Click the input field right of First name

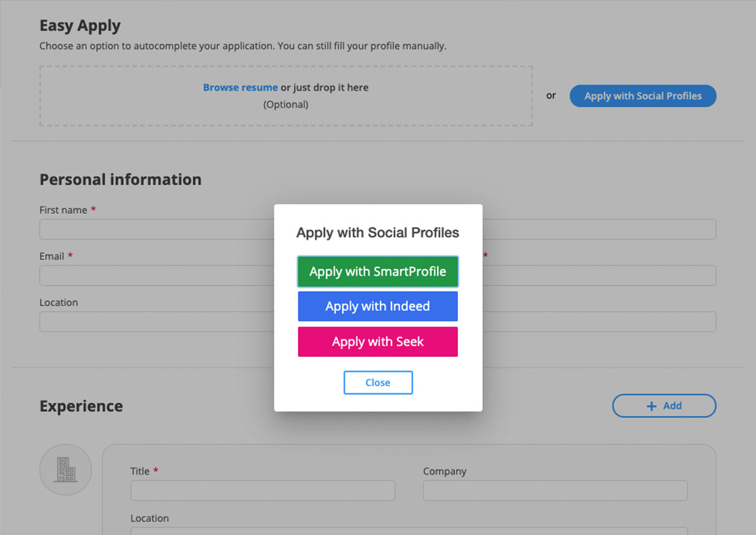click(x=599, y=230)
